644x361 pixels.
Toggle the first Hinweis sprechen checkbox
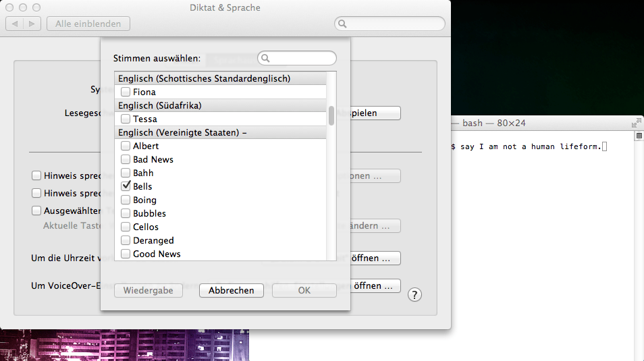(x=36, y=176)
